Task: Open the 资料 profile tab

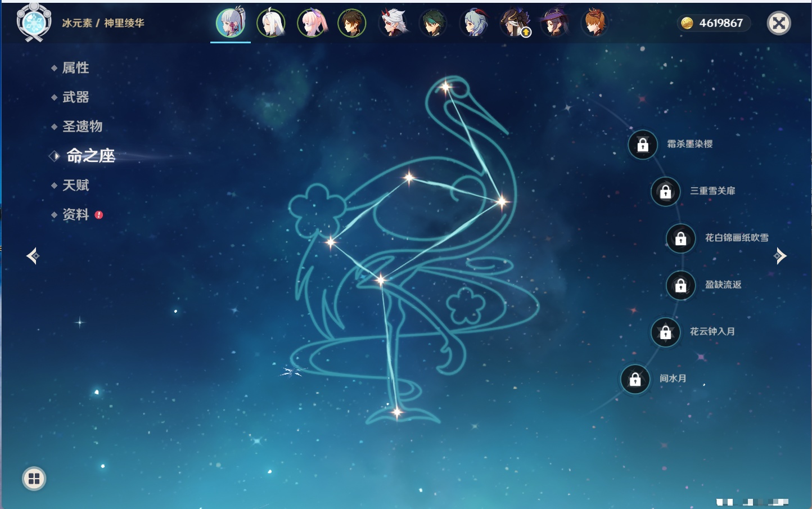Action: point(75,214)
